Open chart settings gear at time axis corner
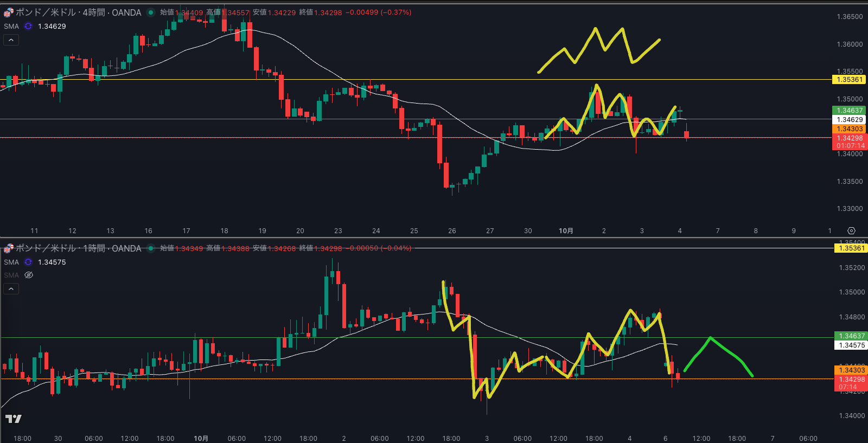The height and width of the screenshot is (443, 868). coord(851,231)
